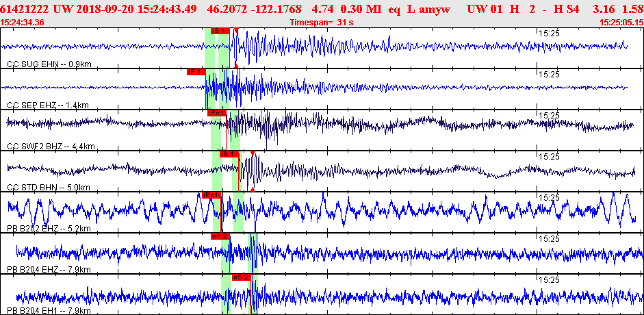Click the end time 15:25:05.15
The height and width of the screenshot is (315, 644).
[621, 22]
